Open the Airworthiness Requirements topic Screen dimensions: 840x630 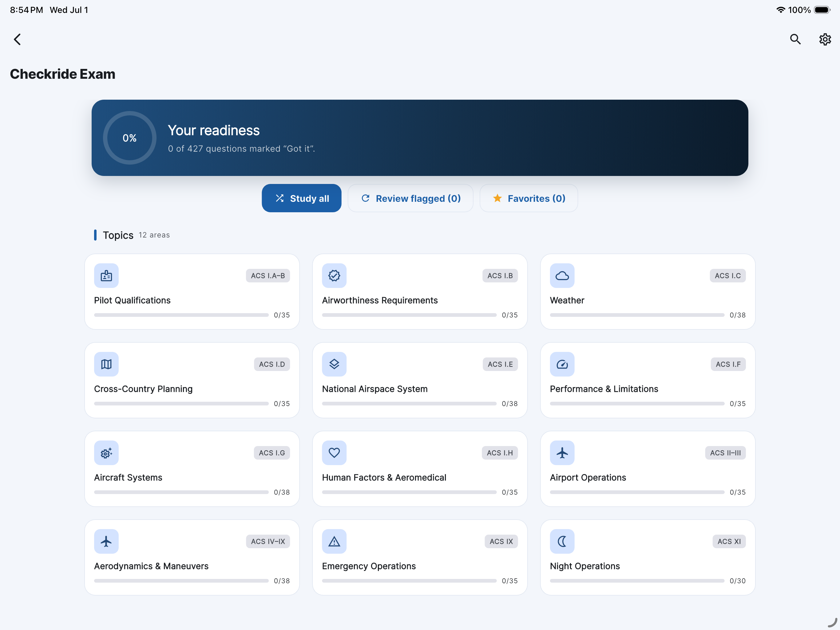click(420, 291)
